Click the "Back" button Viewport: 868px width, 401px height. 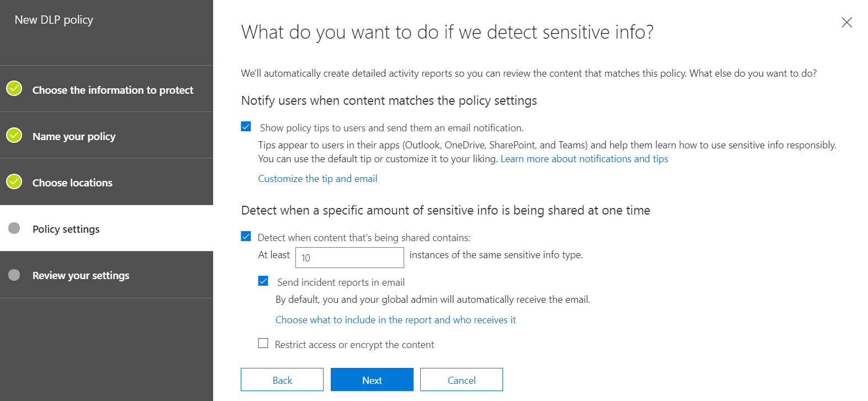coord(282,379)
